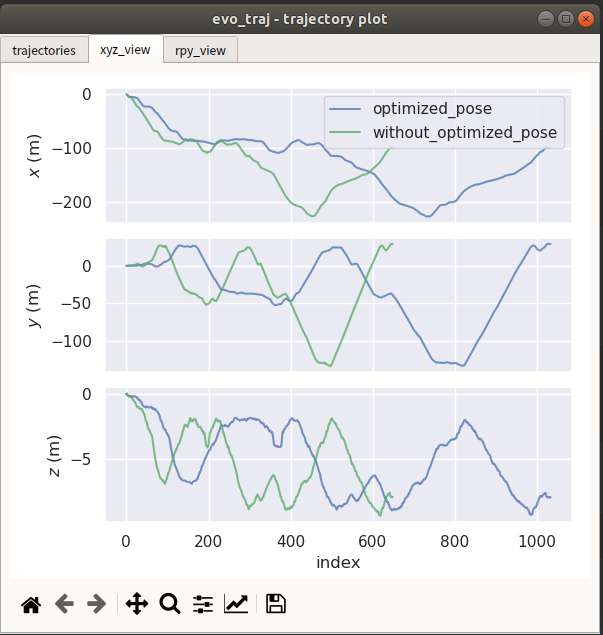The width and height of the screenshot is (603, 635).
Task: Minimize the trajectory plot window
Action: point(548,18)
